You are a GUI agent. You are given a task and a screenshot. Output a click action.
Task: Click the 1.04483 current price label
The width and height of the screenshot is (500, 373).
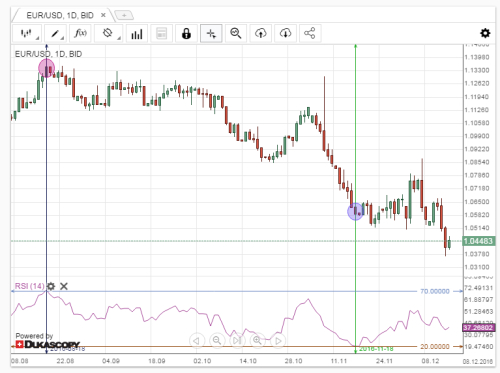tap(478, 241)
